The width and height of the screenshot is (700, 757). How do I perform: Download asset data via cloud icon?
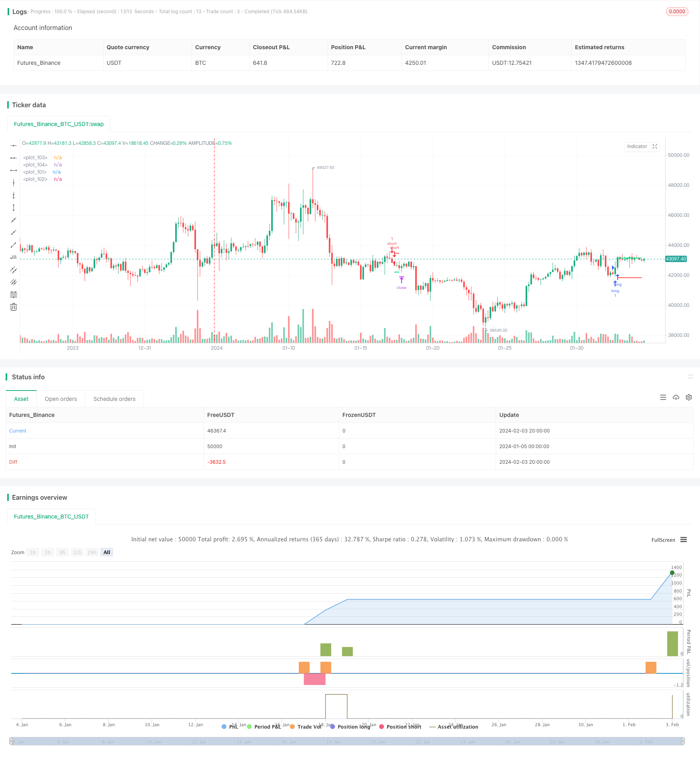(676, 397)
